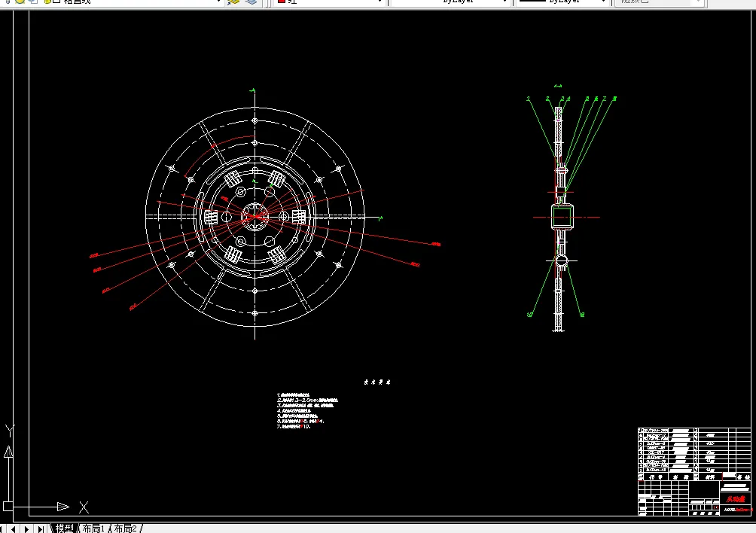The height and width of the screenshot is (533, 756).
Task: Click the square hub in the section view
Action: tap(562, 217)
